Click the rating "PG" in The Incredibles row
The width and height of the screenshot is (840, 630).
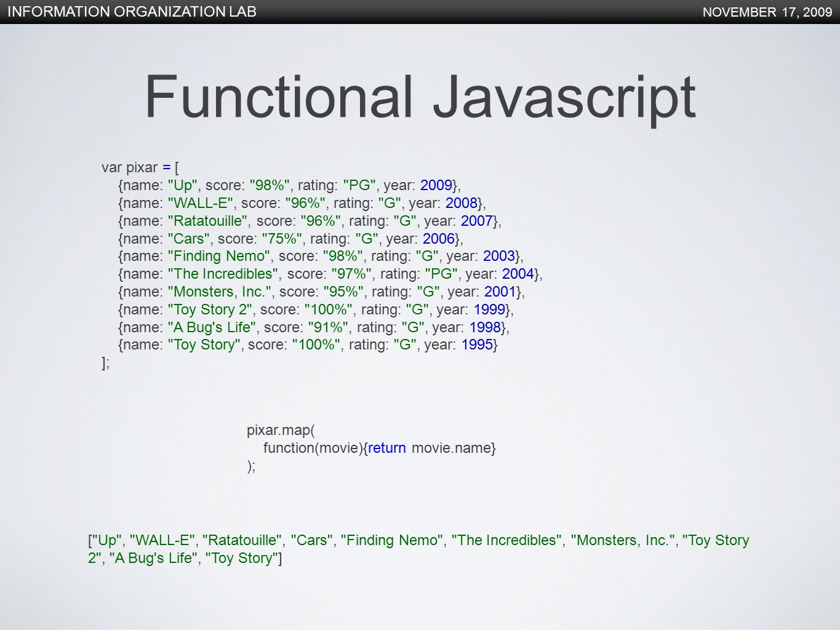click(x=442, y=274)
